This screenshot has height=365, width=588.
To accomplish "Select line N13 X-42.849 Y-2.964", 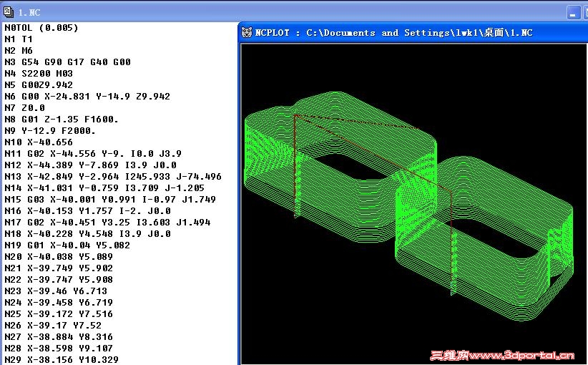I will tap(113, 177).
